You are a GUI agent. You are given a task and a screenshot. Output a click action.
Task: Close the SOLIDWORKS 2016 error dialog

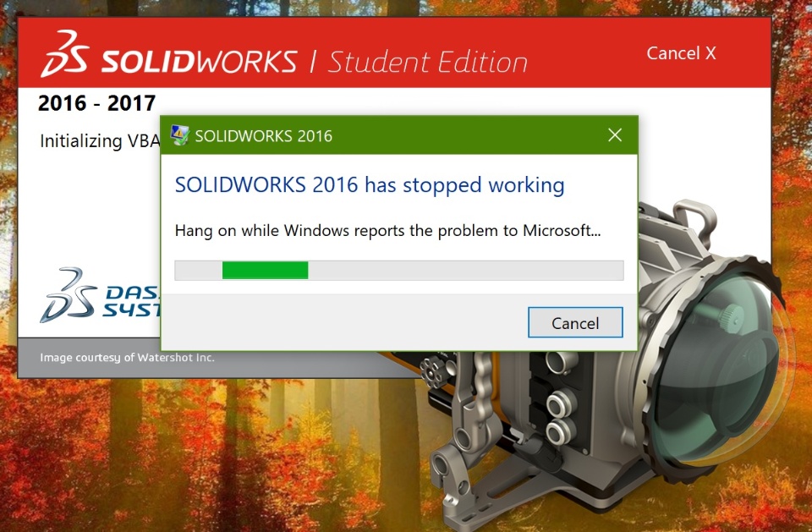[x=615, y=135]
